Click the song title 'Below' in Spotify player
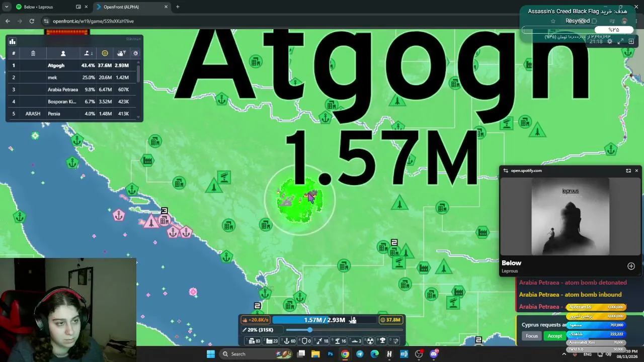The height and width of the screenshot is (362, 644). [x=511, y=263]
